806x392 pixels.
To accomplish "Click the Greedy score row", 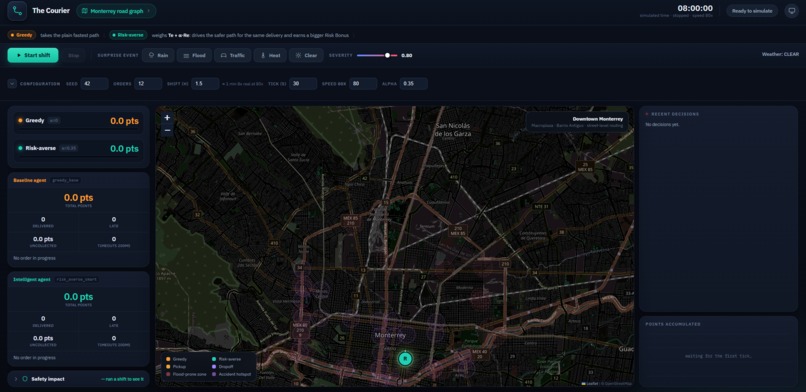I will click(78, 121).
